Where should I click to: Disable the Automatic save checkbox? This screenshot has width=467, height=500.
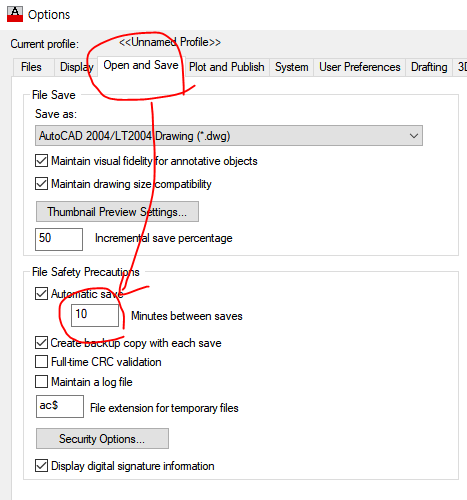coord(41,294)
